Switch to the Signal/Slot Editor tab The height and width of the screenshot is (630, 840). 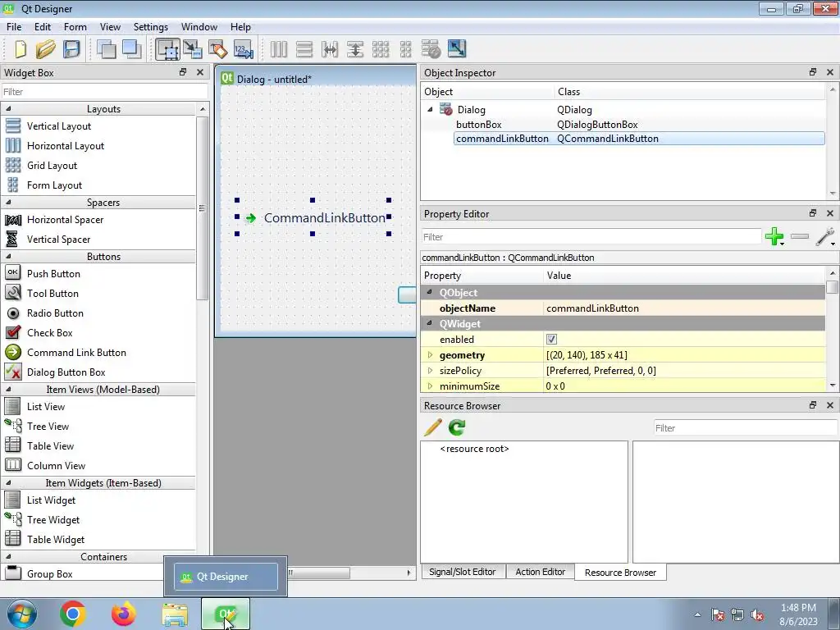point(463,572)
